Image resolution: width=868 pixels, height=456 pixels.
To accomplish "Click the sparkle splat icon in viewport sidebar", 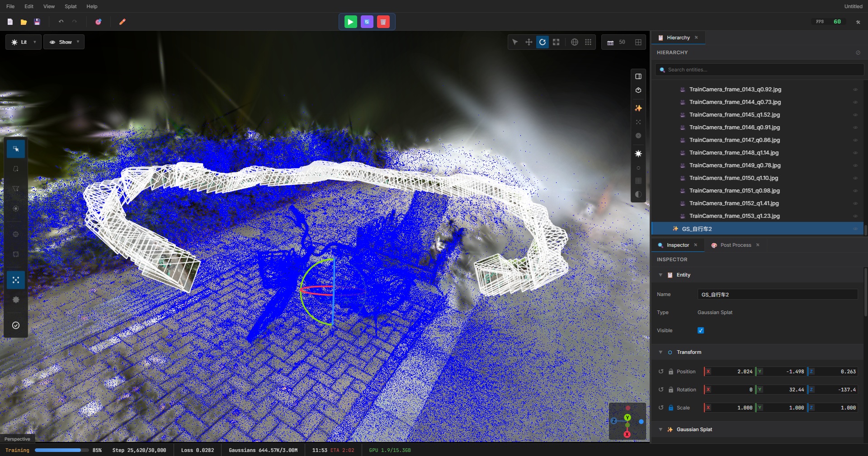I will pyautogui.click(x=638, y=108).
